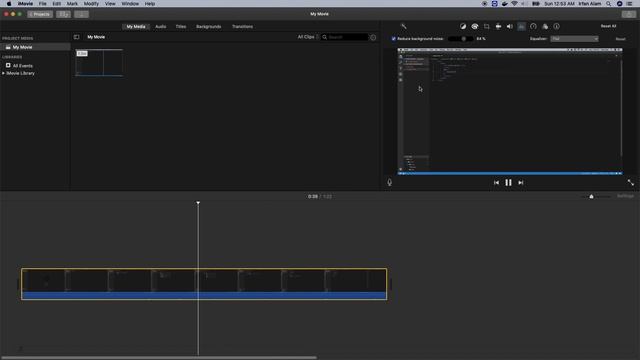Switch to the My Media tab
This screenshot has height=360, width=640.
coord(136,27)
